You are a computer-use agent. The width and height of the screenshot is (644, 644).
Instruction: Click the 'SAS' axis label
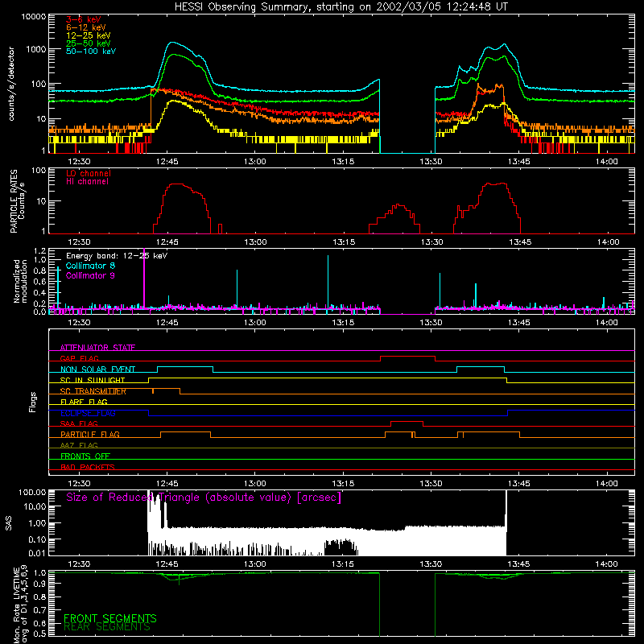pyautogui.click(x=8, y=522)
